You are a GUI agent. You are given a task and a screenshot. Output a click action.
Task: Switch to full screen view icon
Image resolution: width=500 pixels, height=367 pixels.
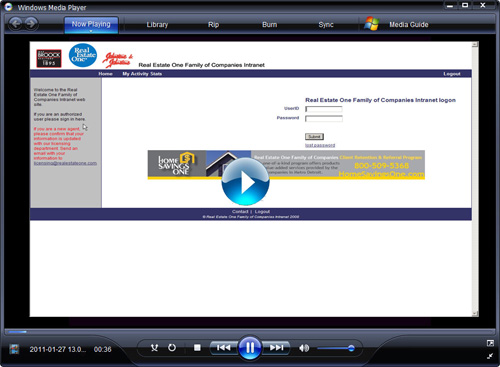pyautogui.click(x=490, y=343)
